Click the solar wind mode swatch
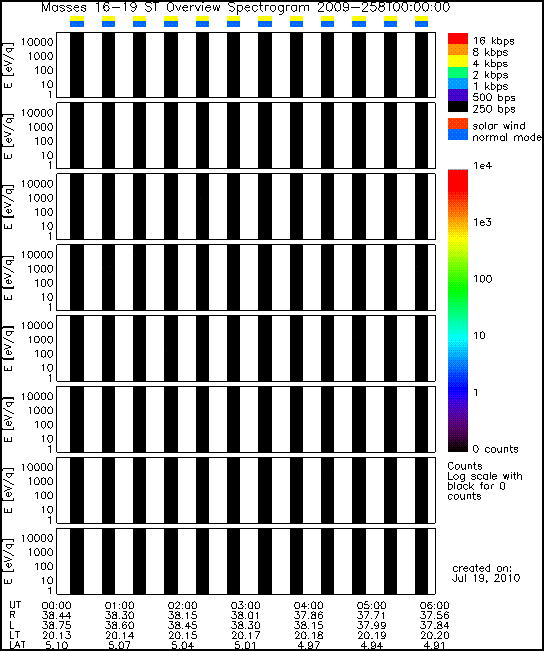The height and width of the screenshot is (651, 544). [x=458, y=124]
